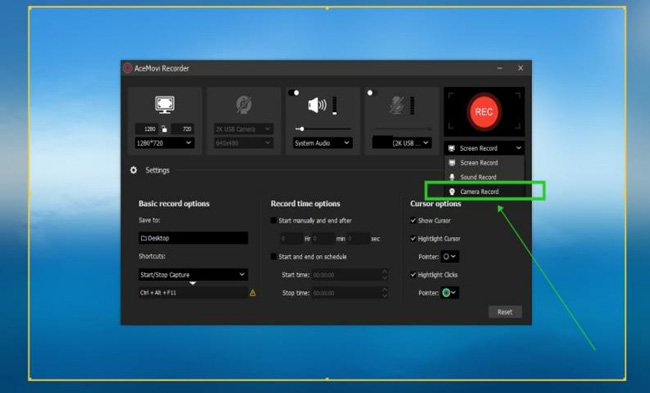Collapse the Screen Record mode dropdown

click(x=484, y=148)
